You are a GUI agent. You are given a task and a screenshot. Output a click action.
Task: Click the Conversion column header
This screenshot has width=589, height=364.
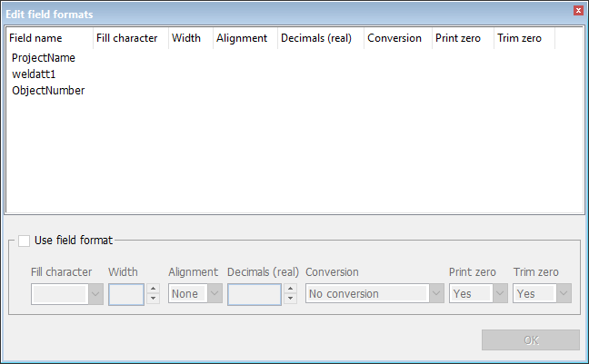398,38
